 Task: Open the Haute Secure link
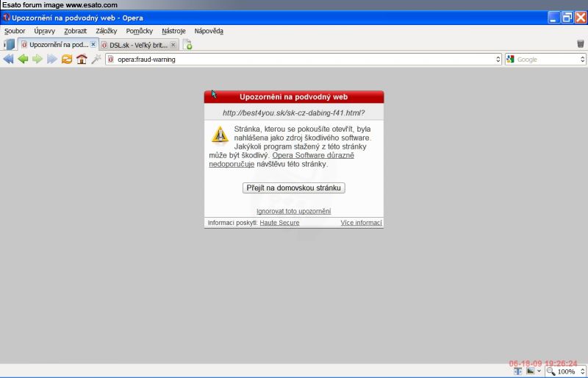point(279,223)
